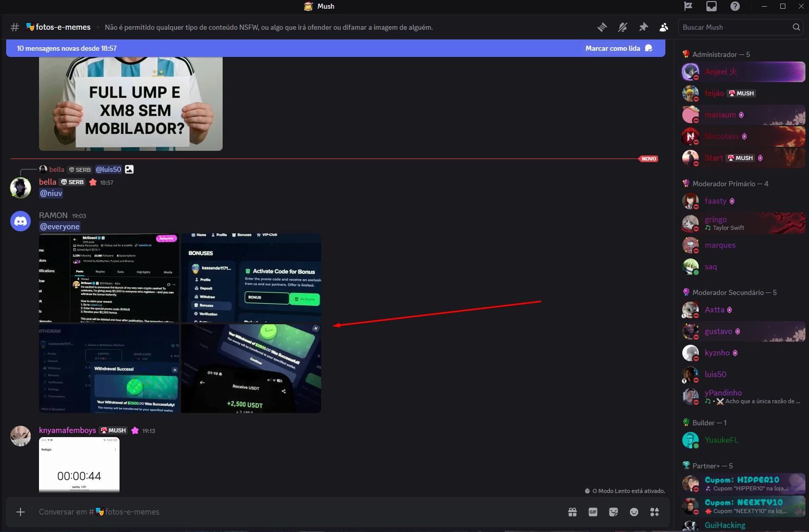This screenshot has height=532, width=809.
Task: Open the GIF picker
Action: [593, 512]
